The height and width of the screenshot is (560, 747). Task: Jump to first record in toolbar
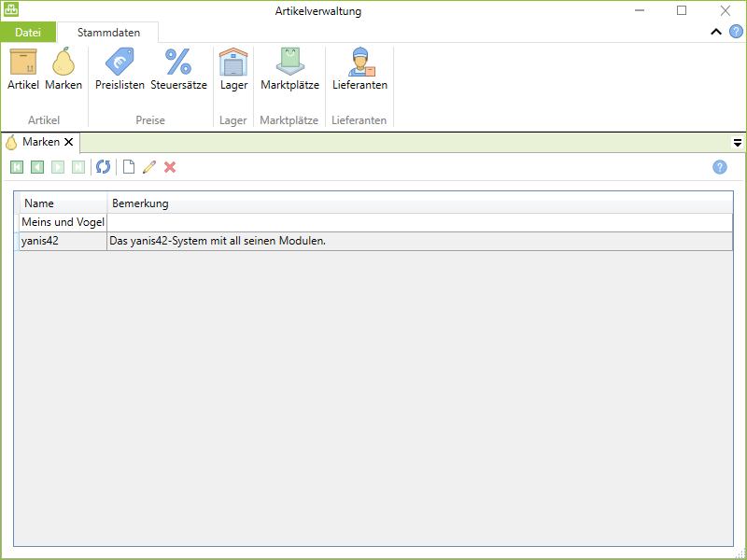tap(17, 167)
